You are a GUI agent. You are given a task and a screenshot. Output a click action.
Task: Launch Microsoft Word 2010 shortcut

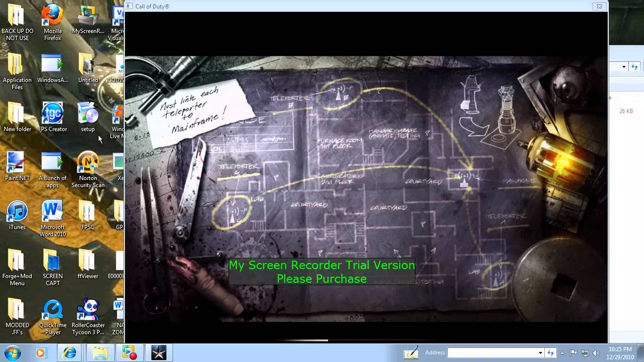pyautogui.click(x=52, y=219)
